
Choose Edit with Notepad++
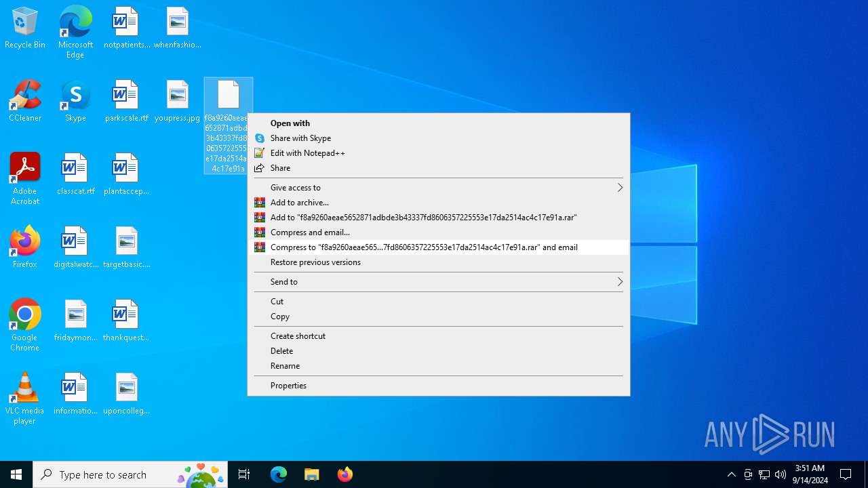click(x=438, y=153)
